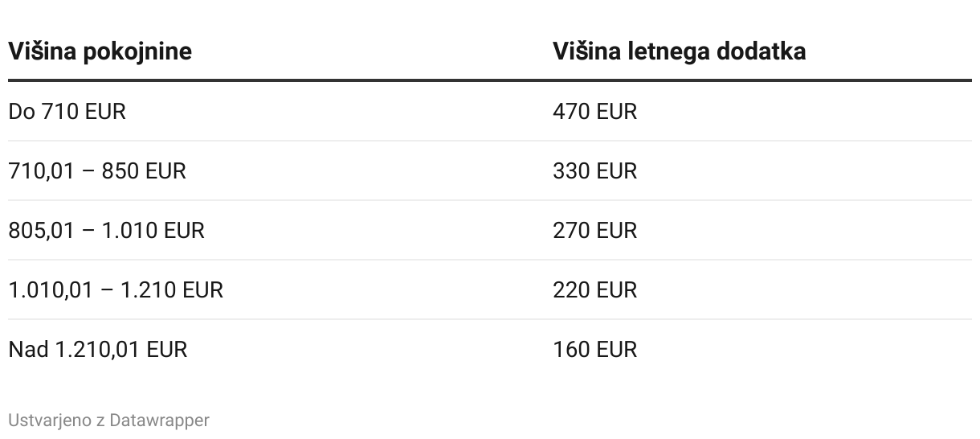Viewport: 980px width, 439px height.
Task: Sort by Višina letnega dodatka header
Action: pos(679,51)
